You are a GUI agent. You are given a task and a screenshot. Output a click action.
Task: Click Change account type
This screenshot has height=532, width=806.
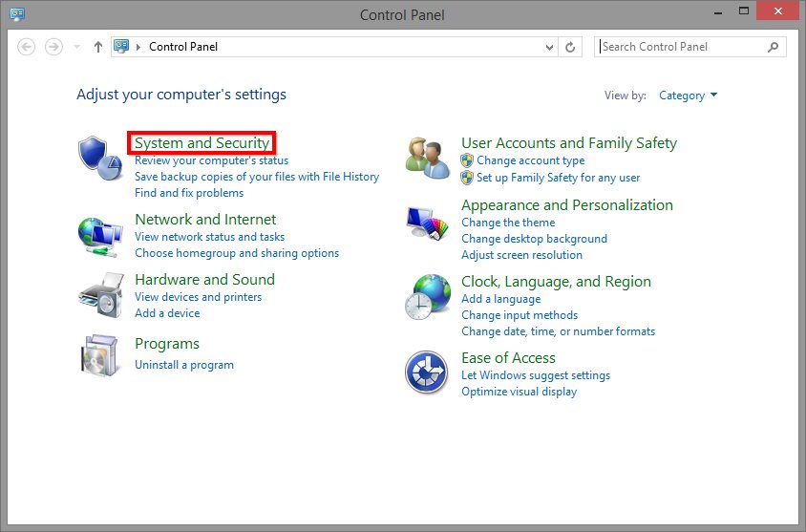point(530,160)
